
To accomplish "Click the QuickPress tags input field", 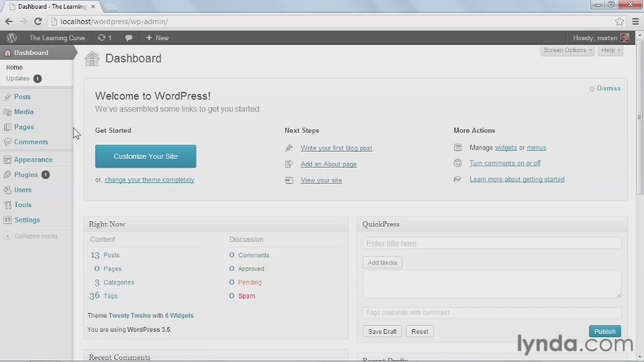I will [492, 313].
